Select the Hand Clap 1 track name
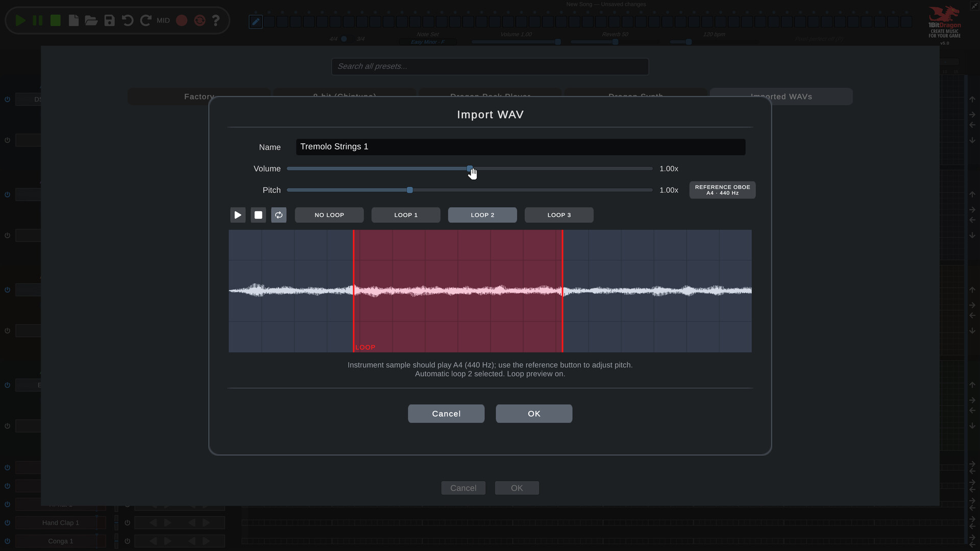 tap(60, 522)
